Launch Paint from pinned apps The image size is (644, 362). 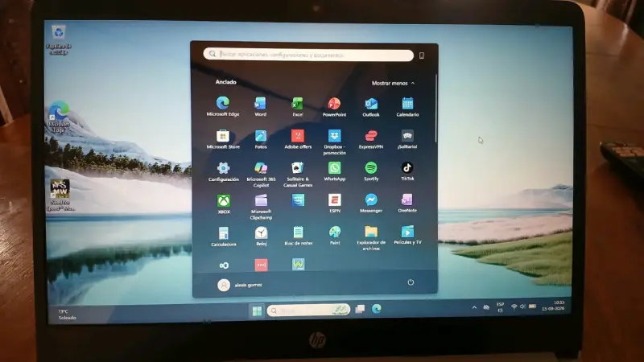[335, 236]
